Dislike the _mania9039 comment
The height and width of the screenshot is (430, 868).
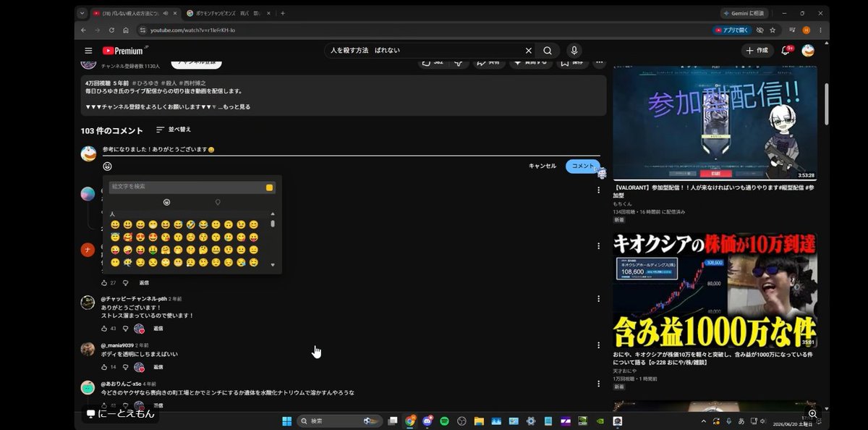pyautogui.click(x=125, y=367)
